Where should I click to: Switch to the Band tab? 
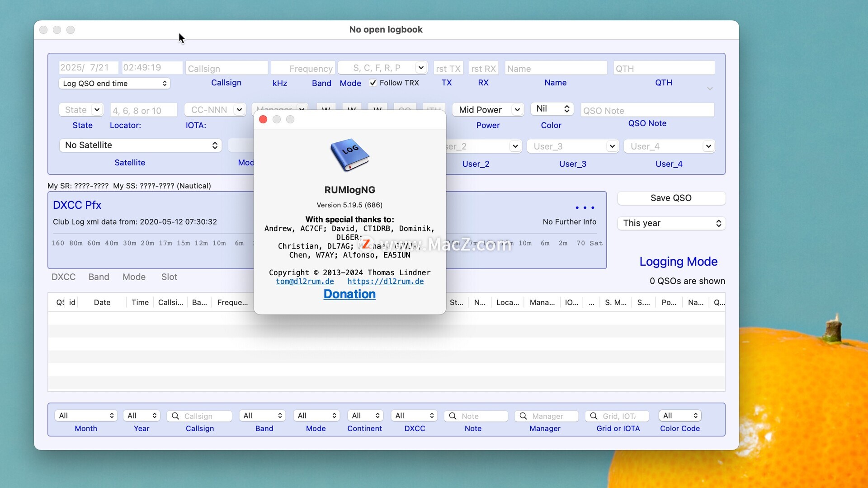click(x=99, y=277)
